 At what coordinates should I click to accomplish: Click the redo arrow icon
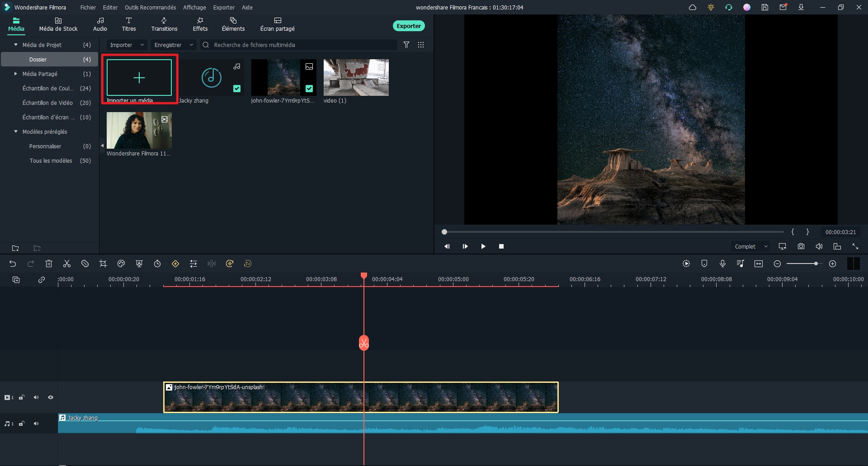click(31, 264)
